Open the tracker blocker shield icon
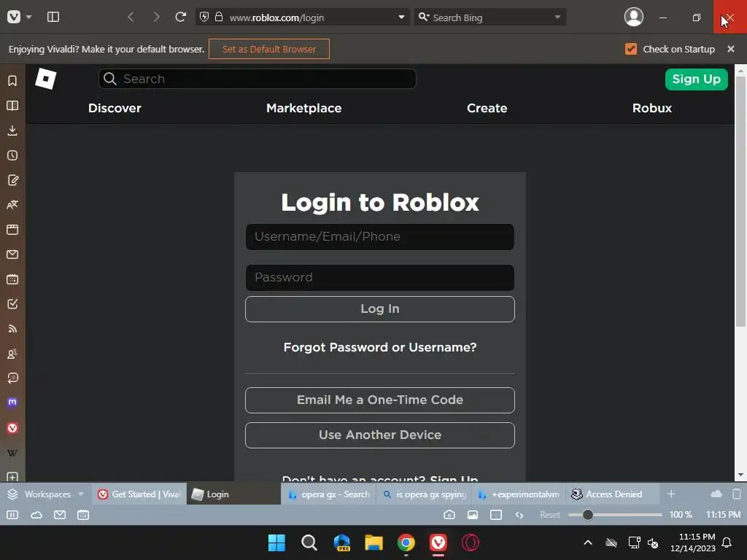747x560 pixels. tap(204, 17)
